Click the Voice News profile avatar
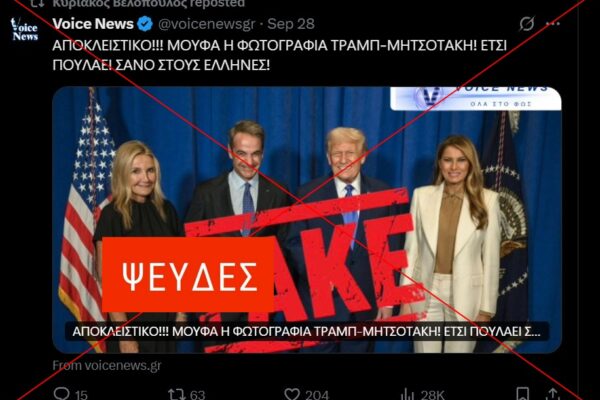The height and width of the screenshot is (400, 600). 24,29
